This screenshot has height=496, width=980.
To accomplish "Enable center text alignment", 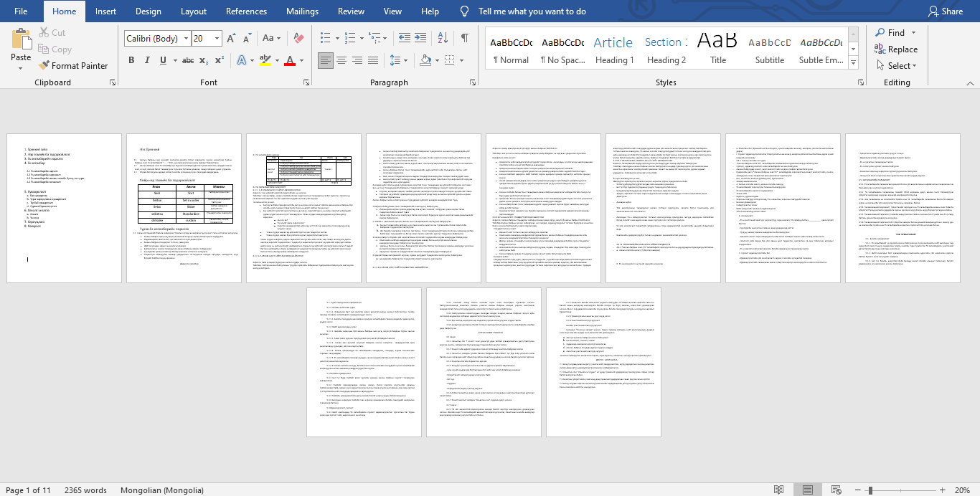I will click(x=341, y=60).
